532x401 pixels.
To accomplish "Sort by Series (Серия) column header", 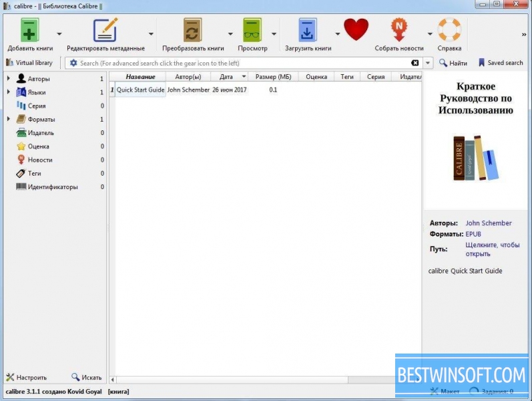I will 376,77.
